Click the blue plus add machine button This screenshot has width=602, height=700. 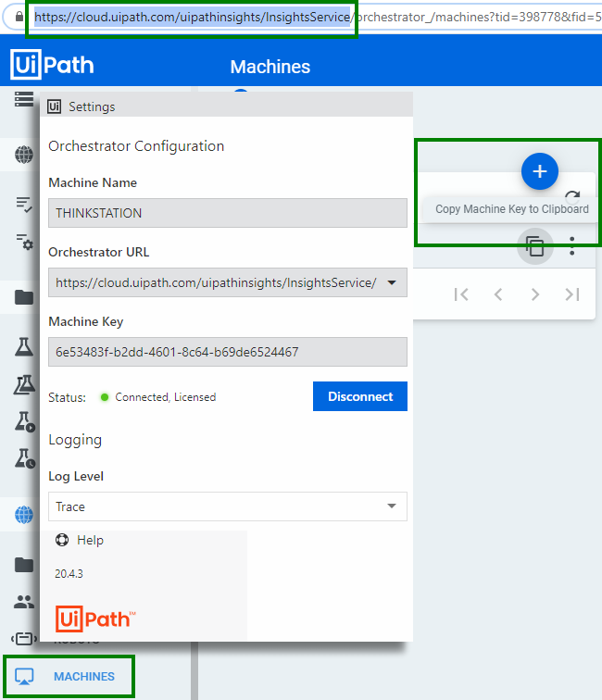[x=540, y=171]
